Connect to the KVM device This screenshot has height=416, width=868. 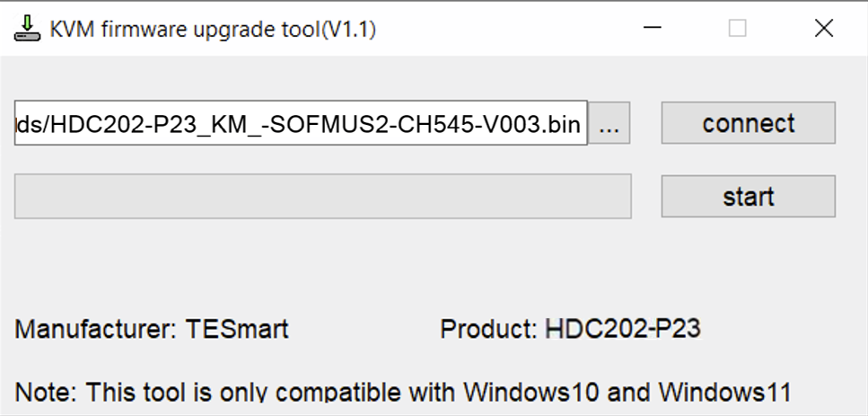[748, 123]
